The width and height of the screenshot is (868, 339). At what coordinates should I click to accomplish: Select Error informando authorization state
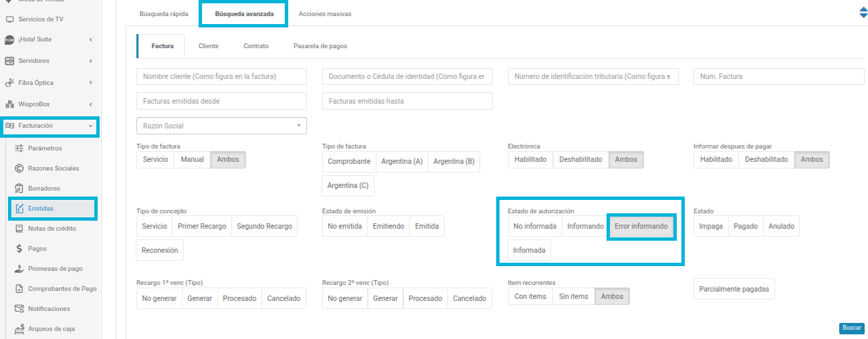pos(641,226)
